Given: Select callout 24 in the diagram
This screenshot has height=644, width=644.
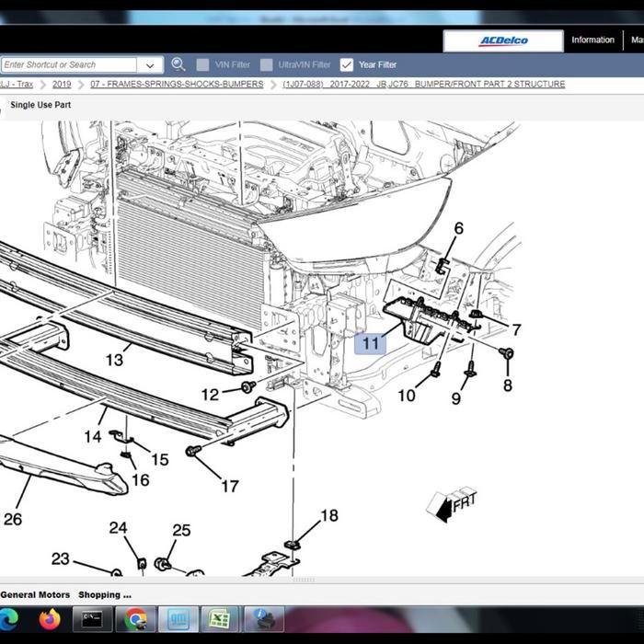Looking at the screenshot, I should tap(118, 528).
